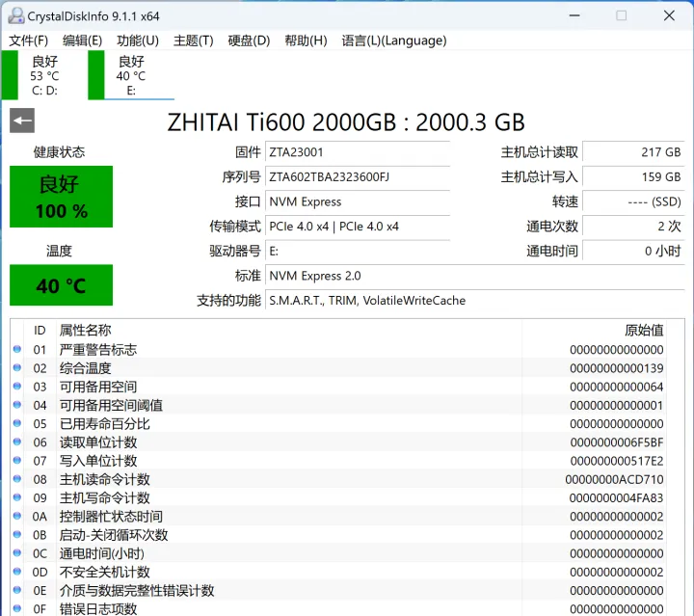Click status dot for attribute 01 严重警告标志

[17, 350]
